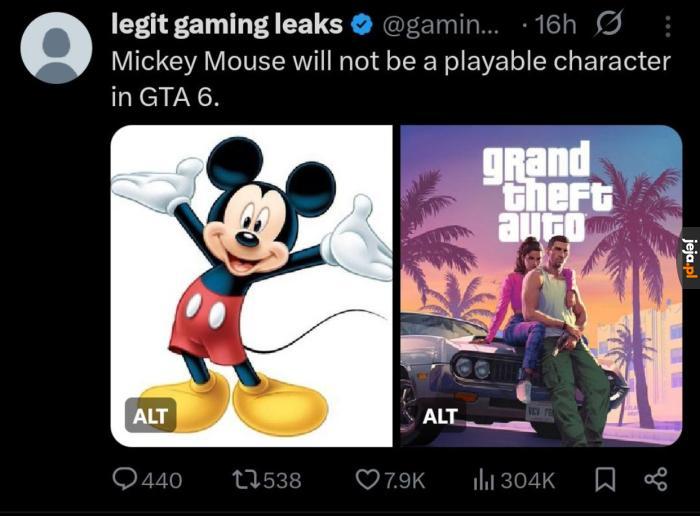This screenshot has width=700, height=516.
Task: Share the tweet via share icon
Action: click(656, 479)
